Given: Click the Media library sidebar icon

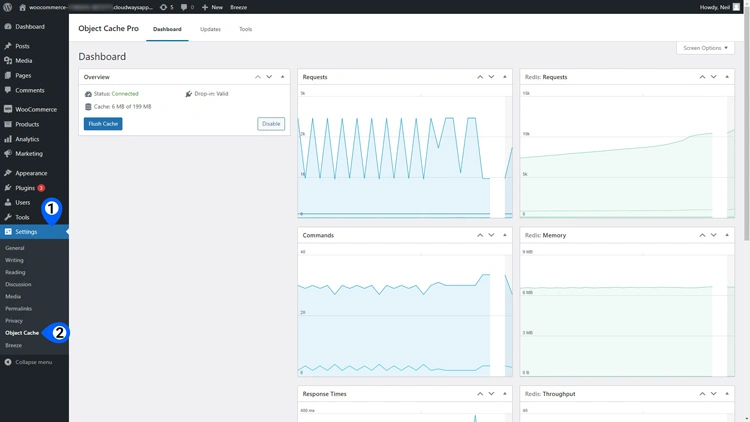Looking at the screenshot, I should 8,61.
